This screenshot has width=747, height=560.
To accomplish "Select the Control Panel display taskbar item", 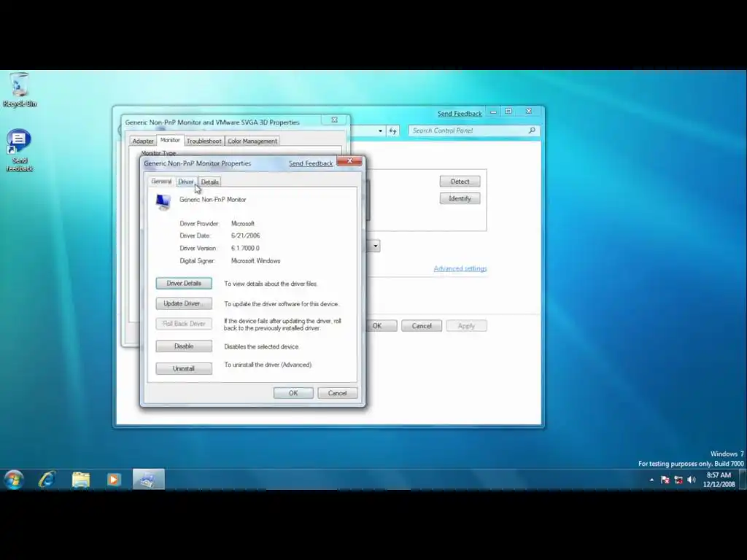I will [x=148, y=480].
